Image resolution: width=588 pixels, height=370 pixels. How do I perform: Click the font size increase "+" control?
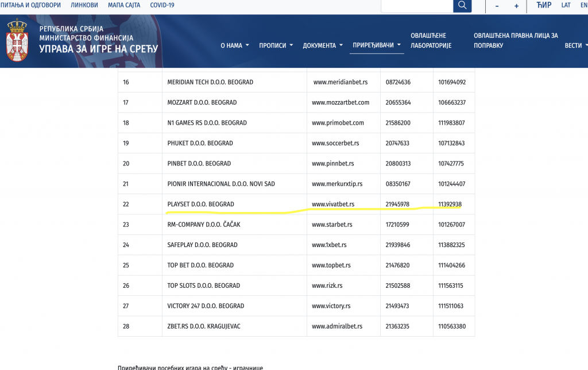click(516, 6)
